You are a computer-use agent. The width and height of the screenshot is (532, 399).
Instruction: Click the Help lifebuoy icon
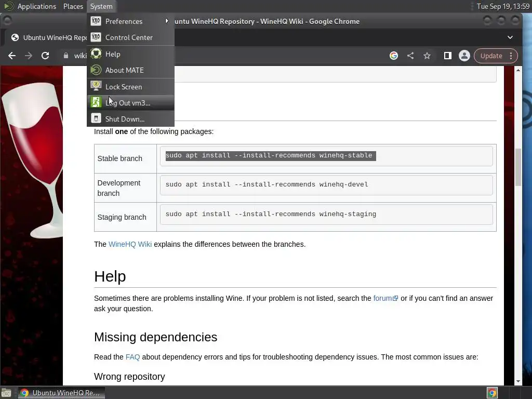pos(96,54)
